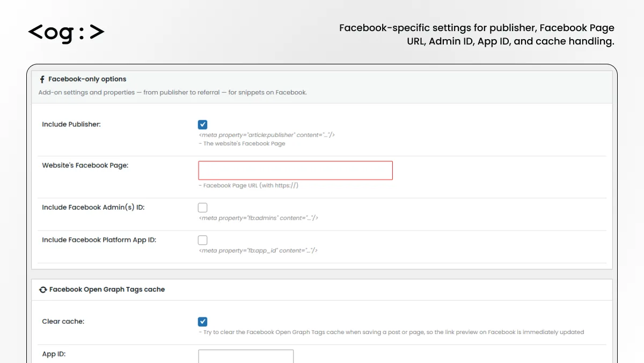Click the 'Facebook Page URL (with https://)' hint
The image size is (644, 363).
248,186
